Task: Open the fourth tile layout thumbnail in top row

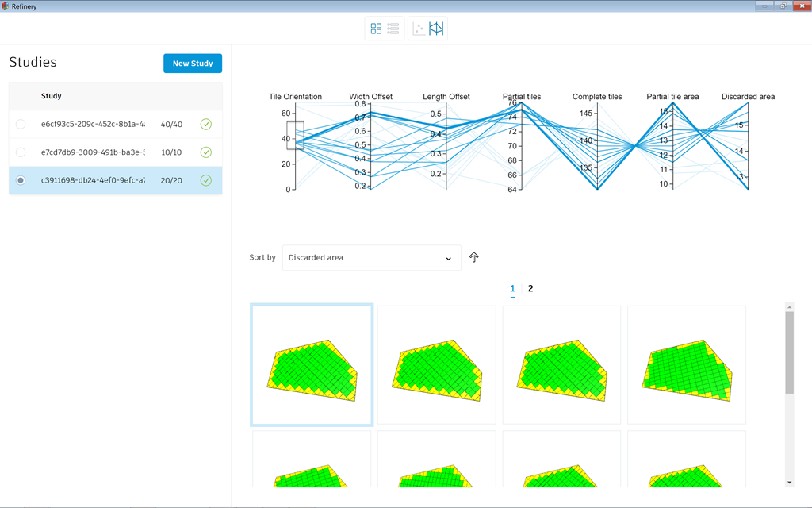Action: coord(687,365)
